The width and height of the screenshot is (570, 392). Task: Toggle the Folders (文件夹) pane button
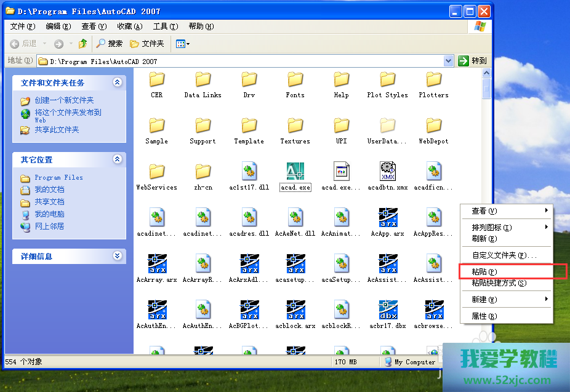click(x=147, y=44)
